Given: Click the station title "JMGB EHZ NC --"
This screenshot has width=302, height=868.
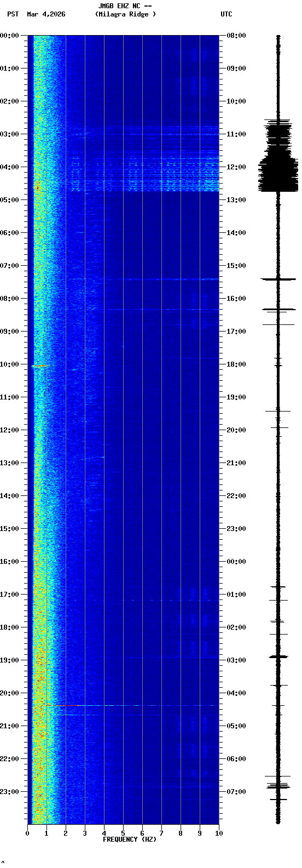Looking at the screenshot, I should click(125, 6).
